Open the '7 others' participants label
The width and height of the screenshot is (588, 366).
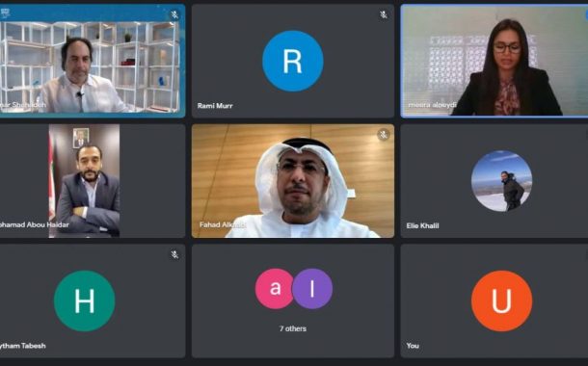coord(292,328)
